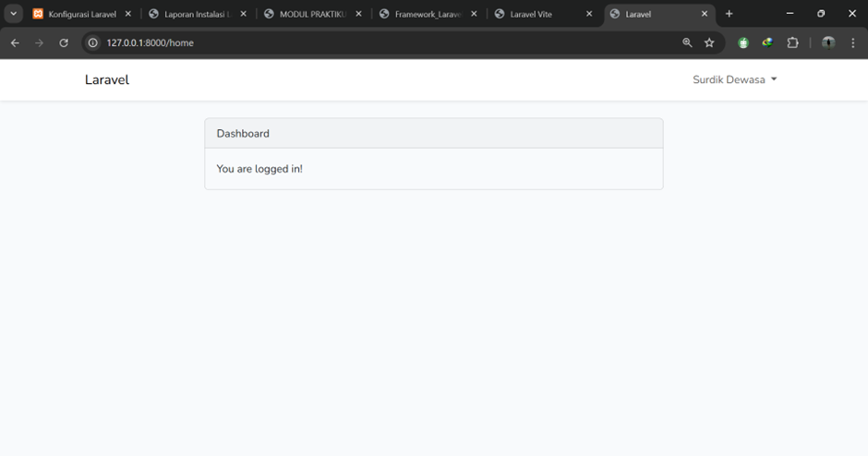The image size is (868, 456).
Task: View site information icon beside URL
Action: tap(93, 42)
